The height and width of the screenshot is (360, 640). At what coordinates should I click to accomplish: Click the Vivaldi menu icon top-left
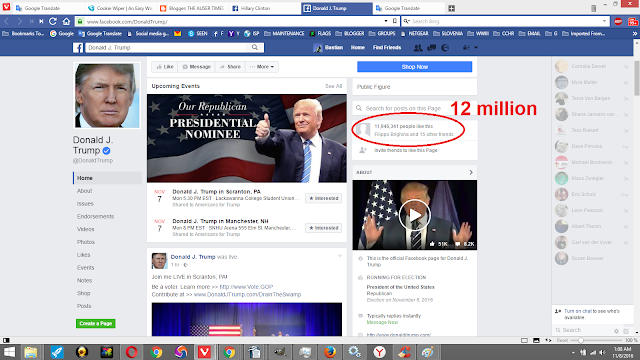[7, 7]
